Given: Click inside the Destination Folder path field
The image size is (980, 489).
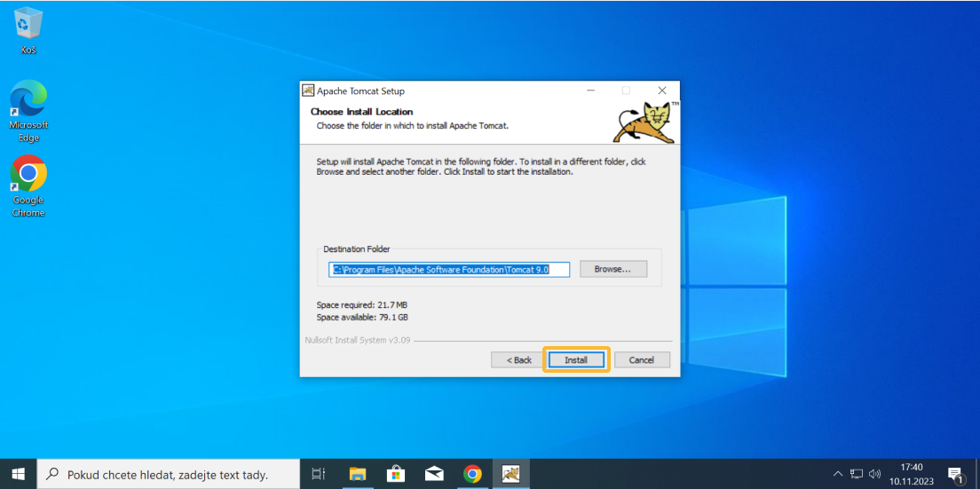Looking at the screenshot, I should click(x=449, y=269).
